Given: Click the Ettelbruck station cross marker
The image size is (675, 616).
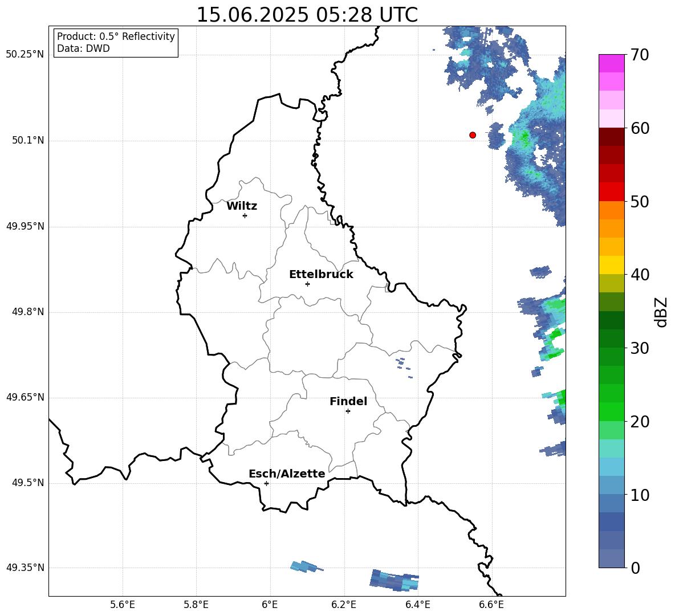Looking at the screenshot, I should pyautogui.click(x=307, y=284).
